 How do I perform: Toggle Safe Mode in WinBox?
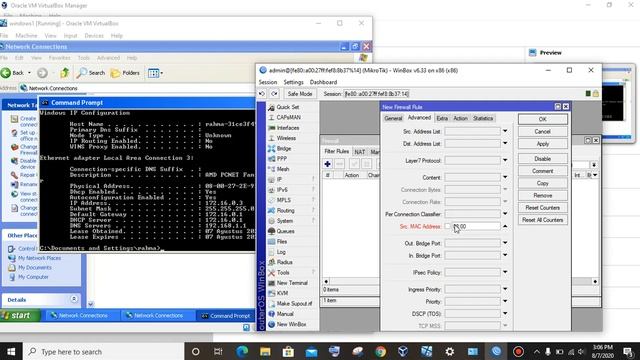(300, 94)
